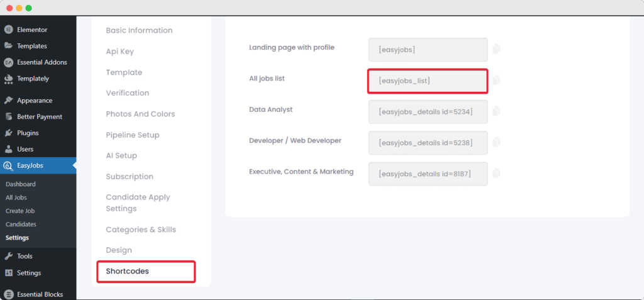Screen dimensions: 644x300
Task: Click the Users person icon
Action: [8, 149]
